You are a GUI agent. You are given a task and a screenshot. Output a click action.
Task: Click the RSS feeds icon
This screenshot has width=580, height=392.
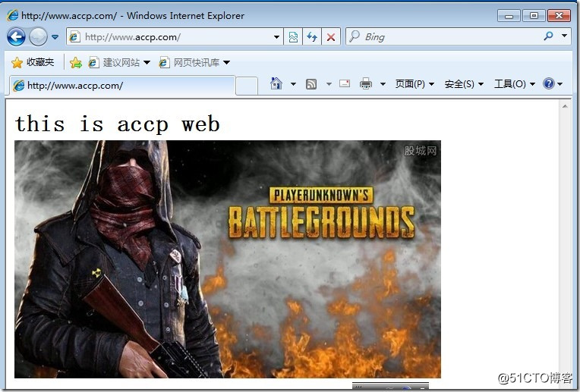[311, 84]
